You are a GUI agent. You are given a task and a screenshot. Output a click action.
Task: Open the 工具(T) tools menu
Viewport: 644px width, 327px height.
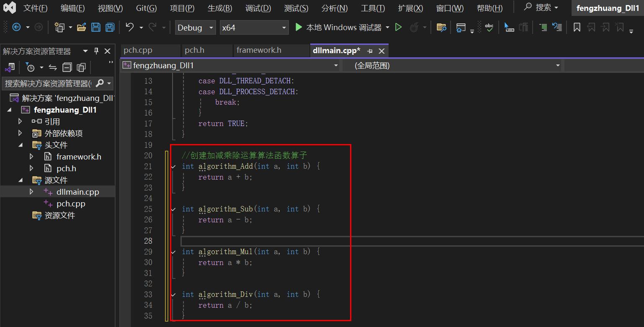tap(373, 8)
